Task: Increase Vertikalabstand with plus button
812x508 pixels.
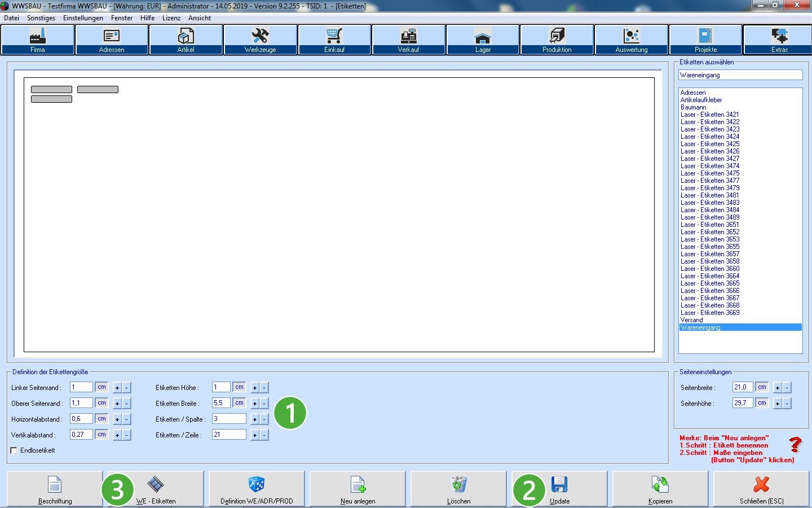Action: 117,435
